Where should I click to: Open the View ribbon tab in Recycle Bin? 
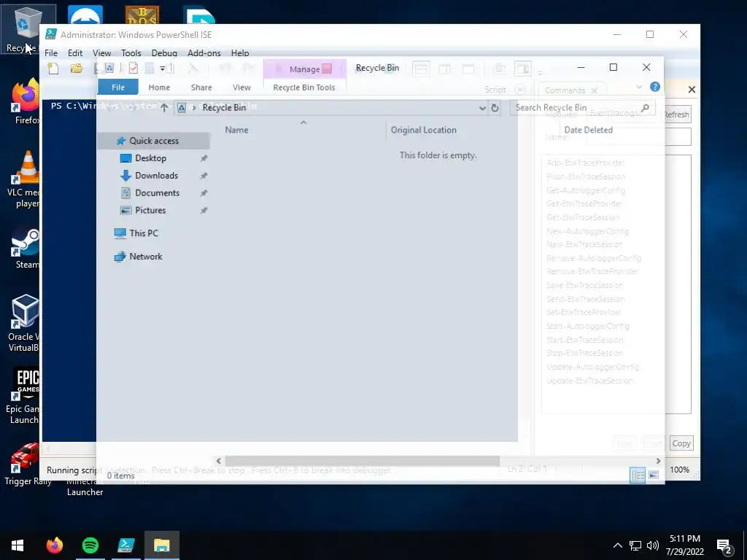click(241, 87)
